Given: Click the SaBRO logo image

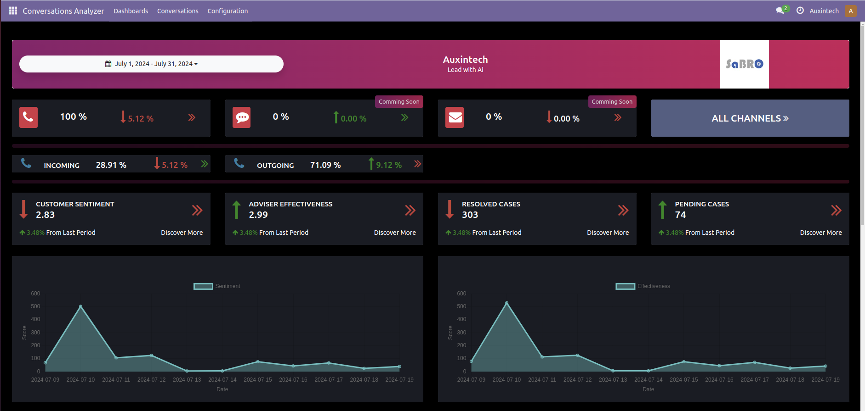Looking at the screenshot, I should pyautogui.click(x=744, y=64).
